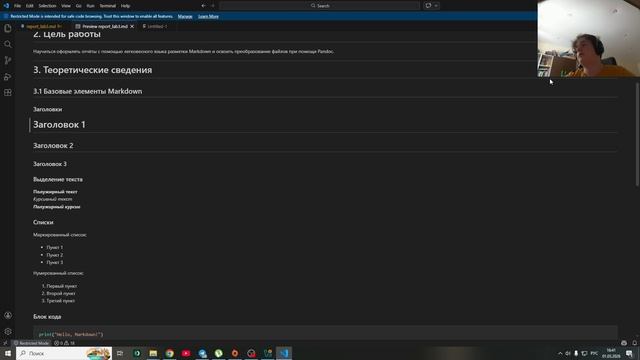Viewport: 640px width, 360px height.
Task: Open the Go menu
Action: point(78,6)
